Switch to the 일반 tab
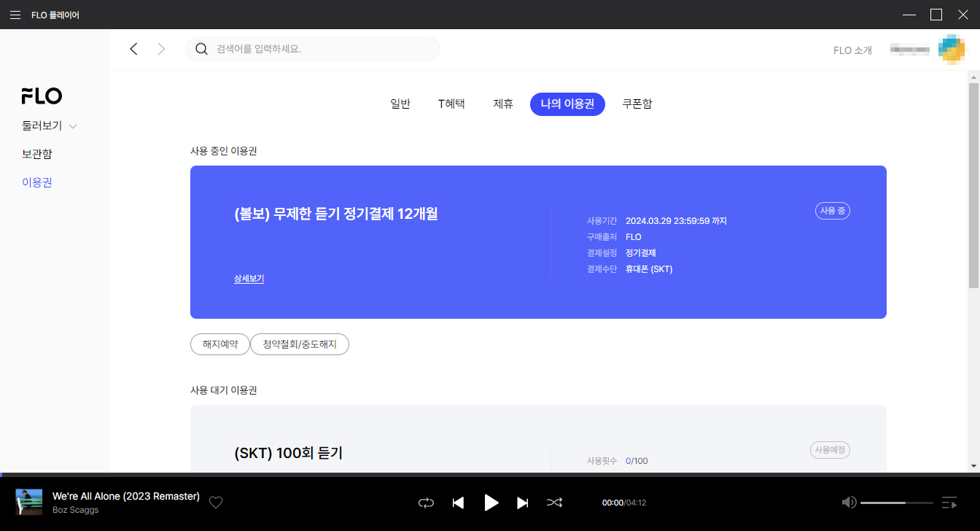980x531 pixels. click(x=400, y=104)
